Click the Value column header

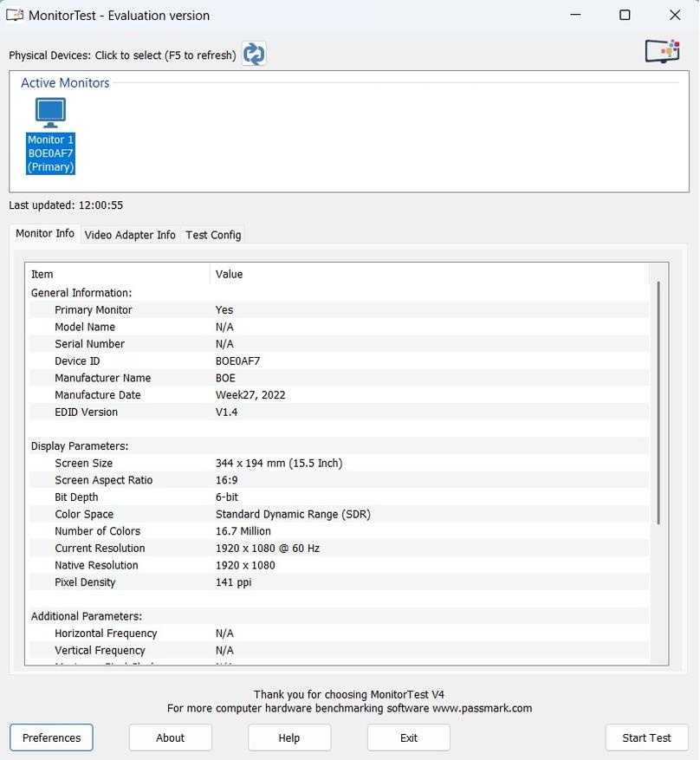429,275
